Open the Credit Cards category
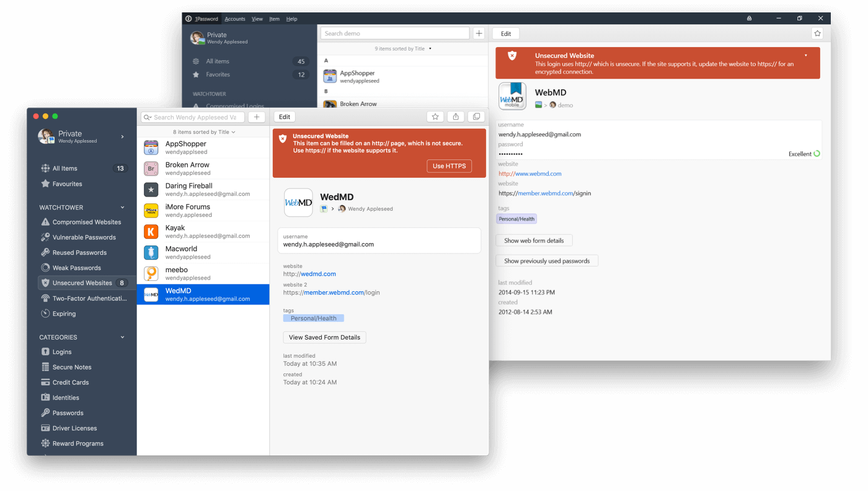This screenshot has width=868, height=491. pos(69,382)
